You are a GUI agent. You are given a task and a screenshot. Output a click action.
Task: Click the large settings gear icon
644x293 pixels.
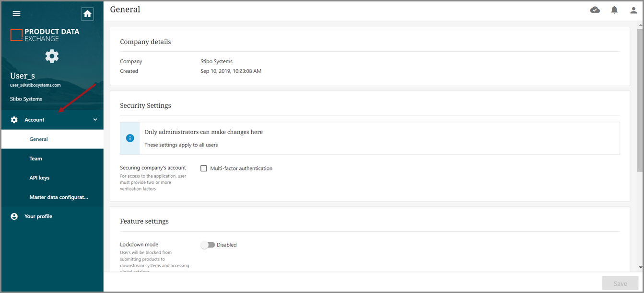pyautogui.click(x=52, y=56)
